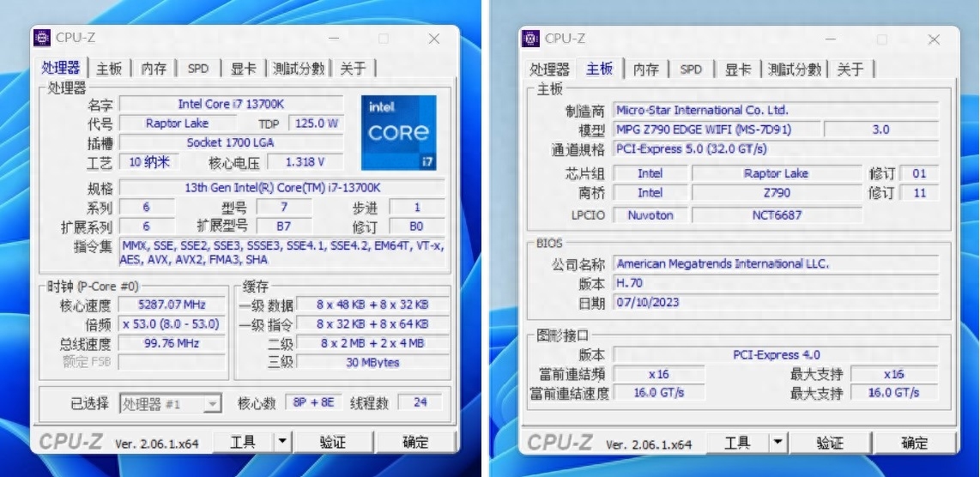Switch to SPD tab in left window
This screenshot has width=980, height=477.
198,68
